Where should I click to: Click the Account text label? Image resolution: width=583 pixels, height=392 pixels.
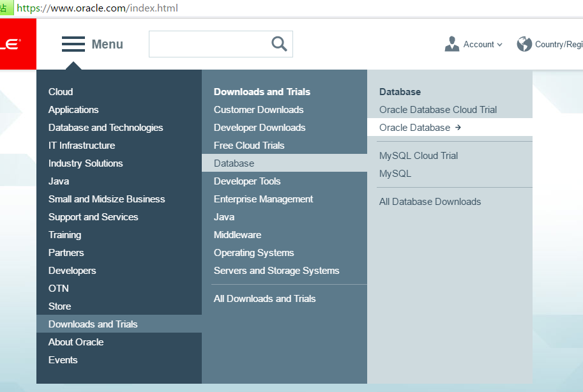(478, 44)
